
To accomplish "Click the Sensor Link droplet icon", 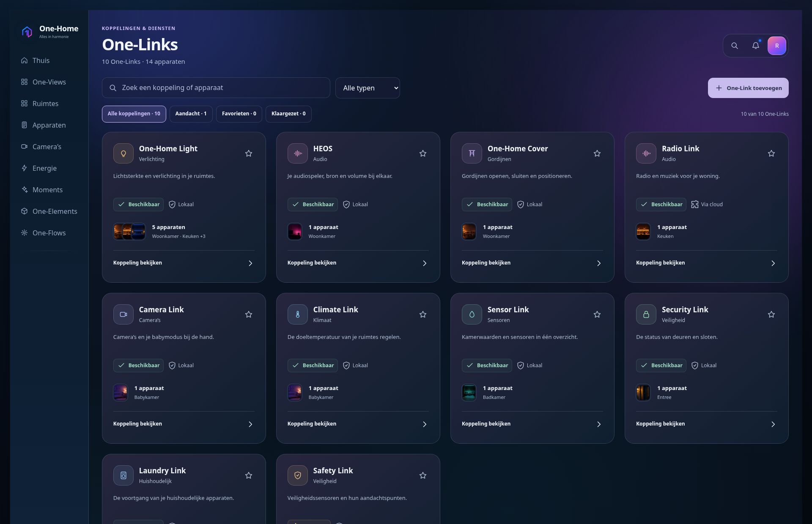I will tap(472, 314).
